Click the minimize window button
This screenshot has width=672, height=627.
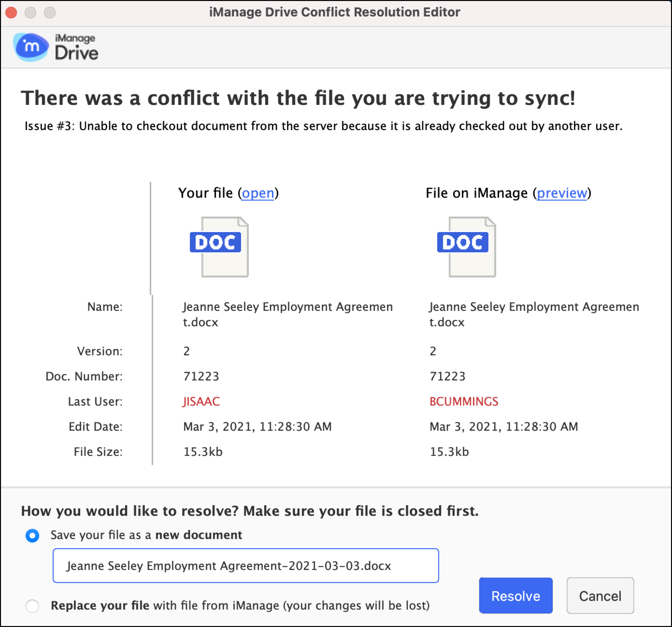coord(30,13)
